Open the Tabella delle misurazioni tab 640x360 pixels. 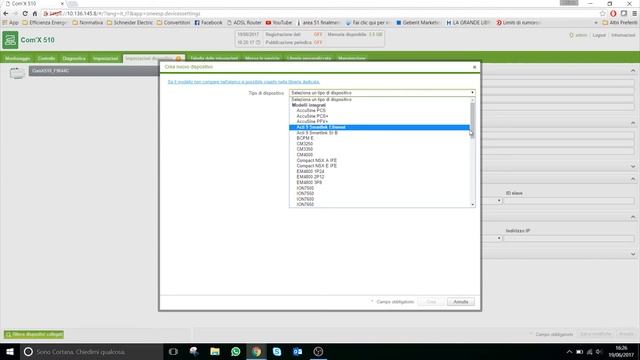click(x=214, y=59)
